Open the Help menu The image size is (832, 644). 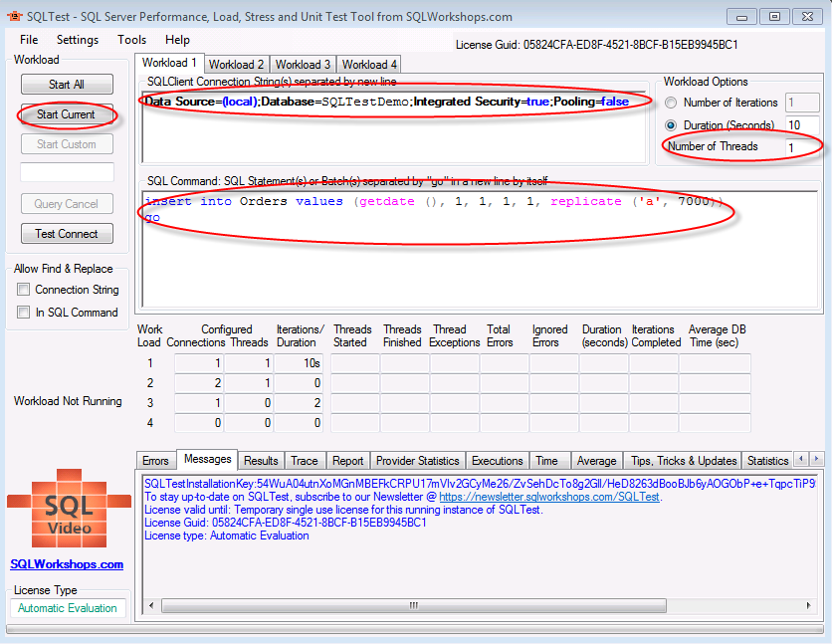pos(177,40)
